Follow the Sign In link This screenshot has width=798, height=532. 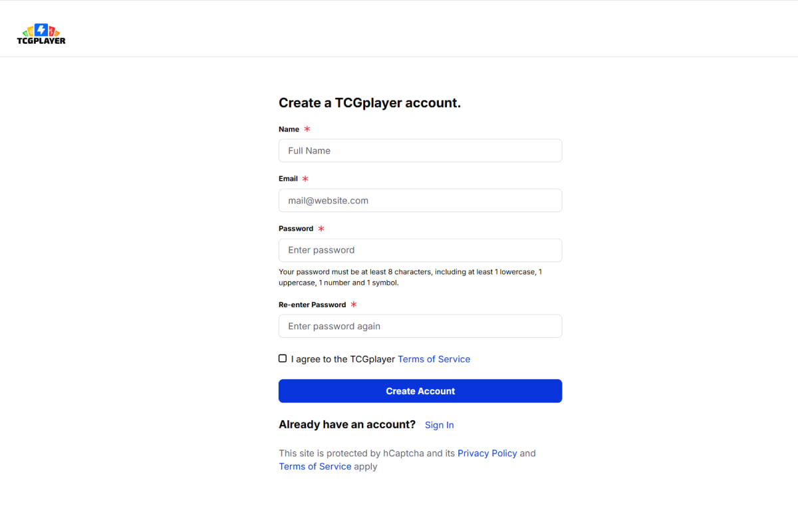pyautogui.click(x=439, y=425)
